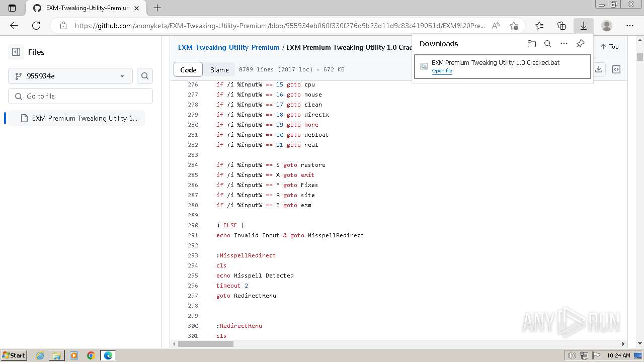Reload the page with refresh icon
The width and height of the screenshot is (644, 362).
tap(36, 26)
